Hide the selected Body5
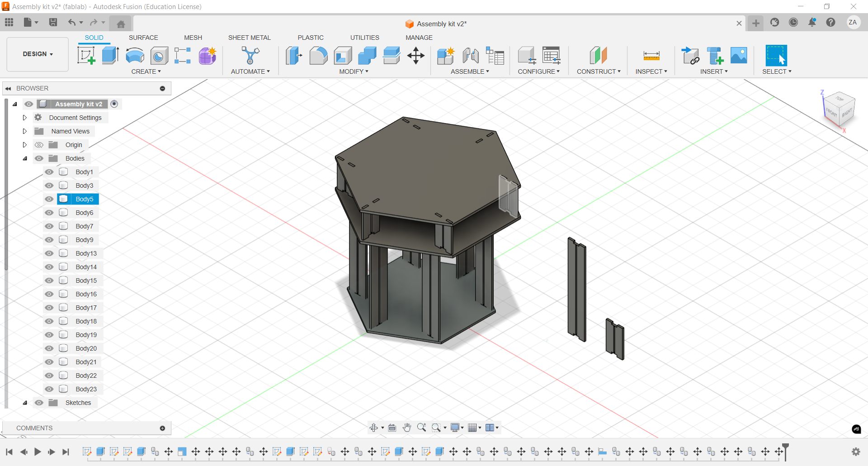Screen dimensions: 868x466 pos(49,199)
